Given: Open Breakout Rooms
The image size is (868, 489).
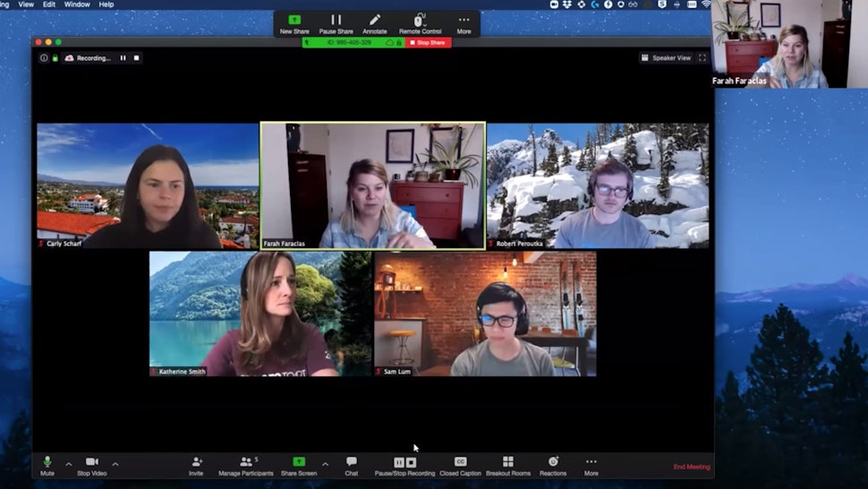Looking at the screenshot, I should click(x=508, y=466).
